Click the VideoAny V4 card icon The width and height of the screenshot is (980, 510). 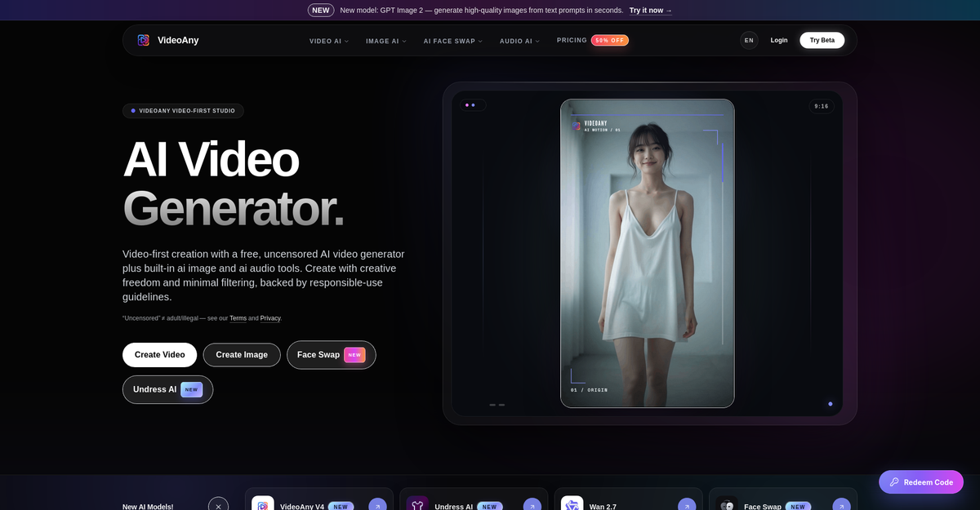coord(263,503)
